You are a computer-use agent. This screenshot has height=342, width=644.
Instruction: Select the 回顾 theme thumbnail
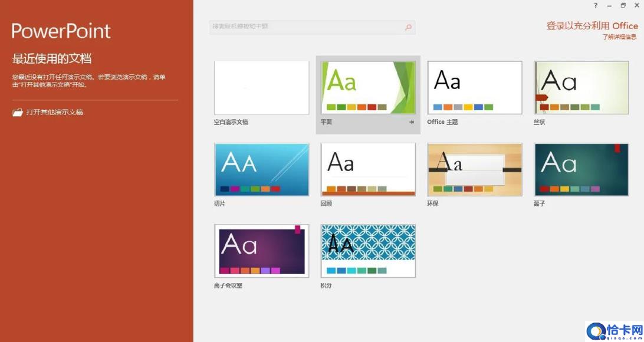(x=368, y=169)
